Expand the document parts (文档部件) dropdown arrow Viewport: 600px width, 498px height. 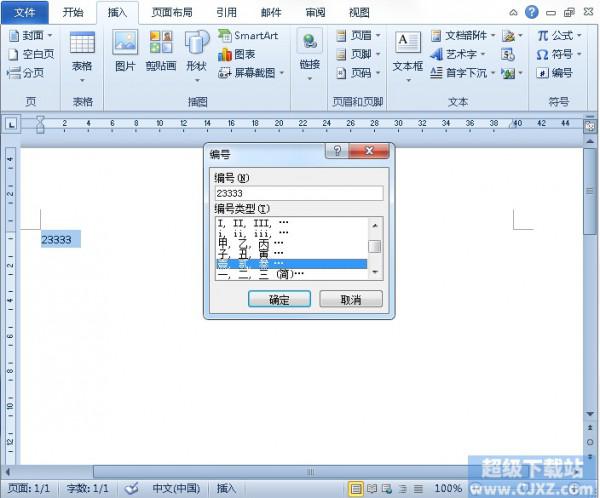(x=493, y=36)
